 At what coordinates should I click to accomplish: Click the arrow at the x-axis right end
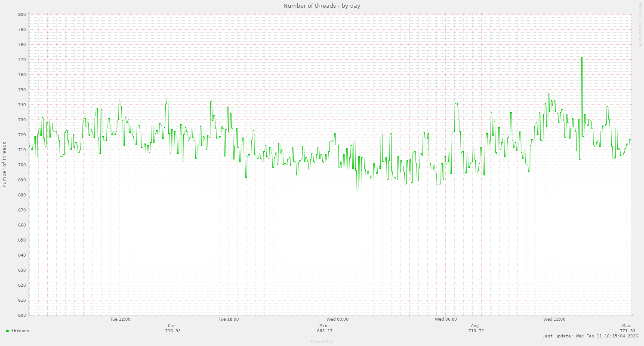(x=632, y=315)
